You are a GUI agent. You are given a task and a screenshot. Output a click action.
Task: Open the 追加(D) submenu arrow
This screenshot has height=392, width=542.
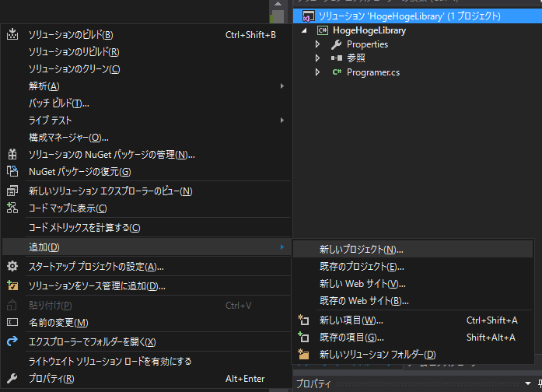tap(282, 247)
